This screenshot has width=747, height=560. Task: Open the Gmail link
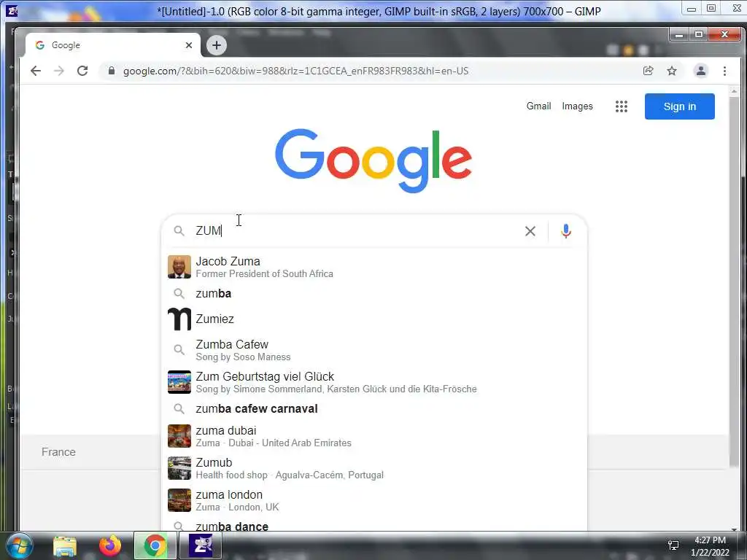click(x=538, y=106)
